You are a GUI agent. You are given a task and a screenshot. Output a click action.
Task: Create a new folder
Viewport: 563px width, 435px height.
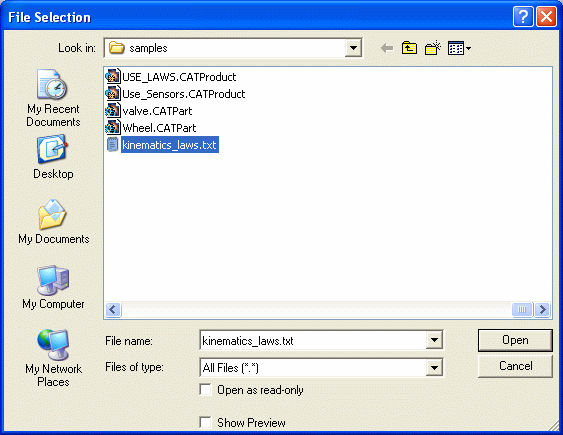pos(432,48)
